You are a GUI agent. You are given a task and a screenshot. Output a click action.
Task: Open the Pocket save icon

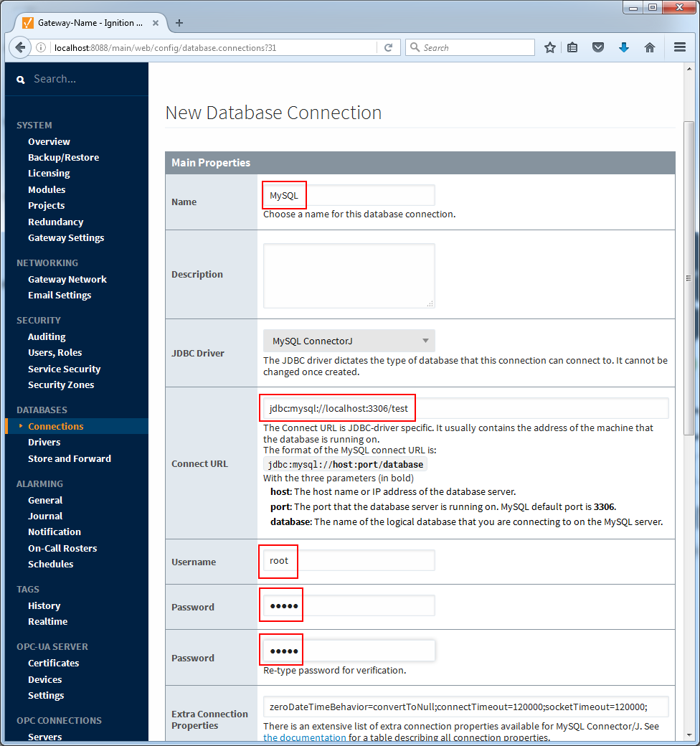coord(599,47)
